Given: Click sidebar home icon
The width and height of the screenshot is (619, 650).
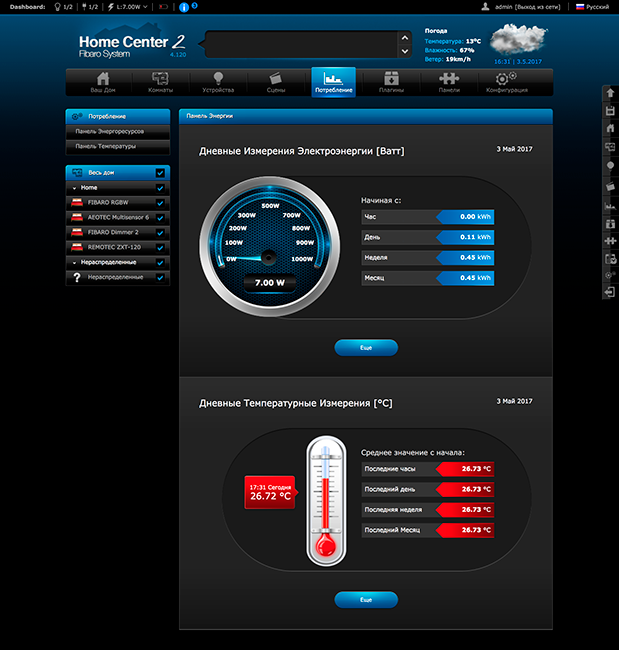Looking at the screenshot, I should (610, 128).
